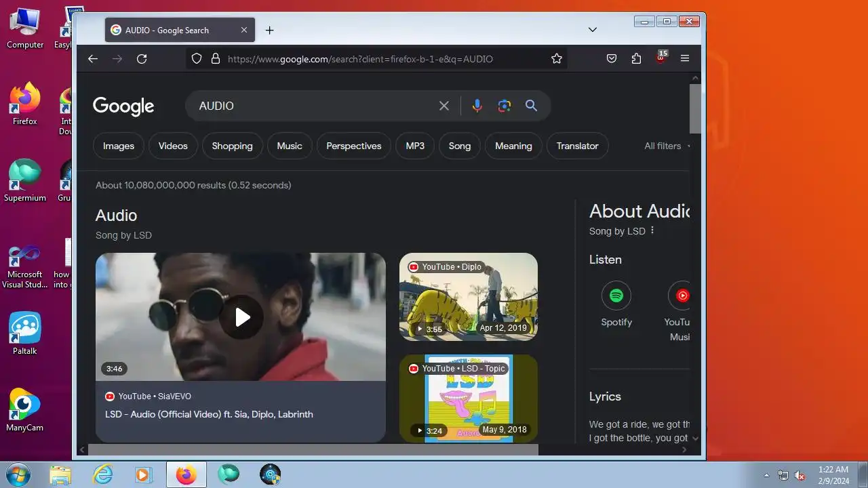Click the 'Song by LSD' subtitle under Audio
Image resolution: width=868 pixels, height=488 pixels.
click(x=123, y=235)
